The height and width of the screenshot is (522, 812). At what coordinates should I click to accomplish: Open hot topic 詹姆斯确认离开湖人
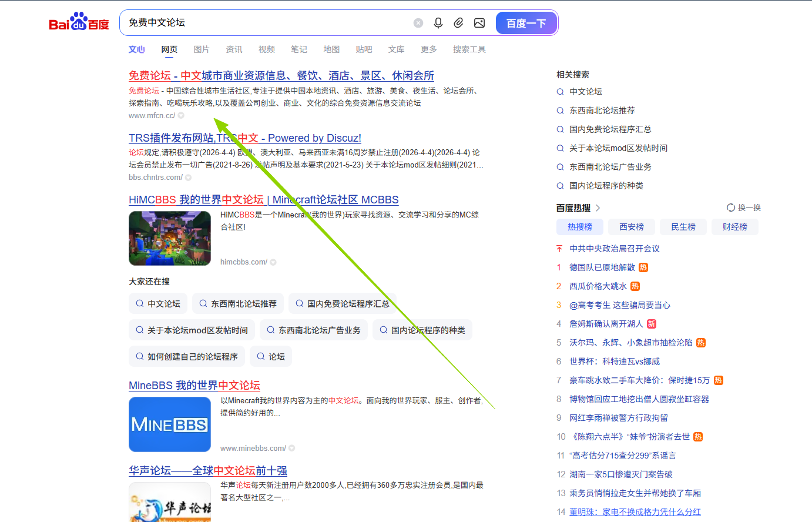point(606,324)
